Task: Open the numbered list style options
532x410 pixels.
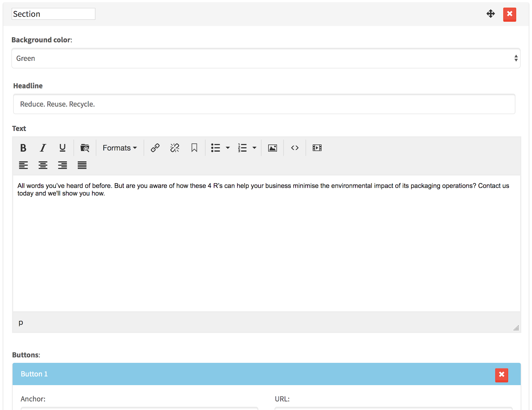Action: [x=254, y=148]
